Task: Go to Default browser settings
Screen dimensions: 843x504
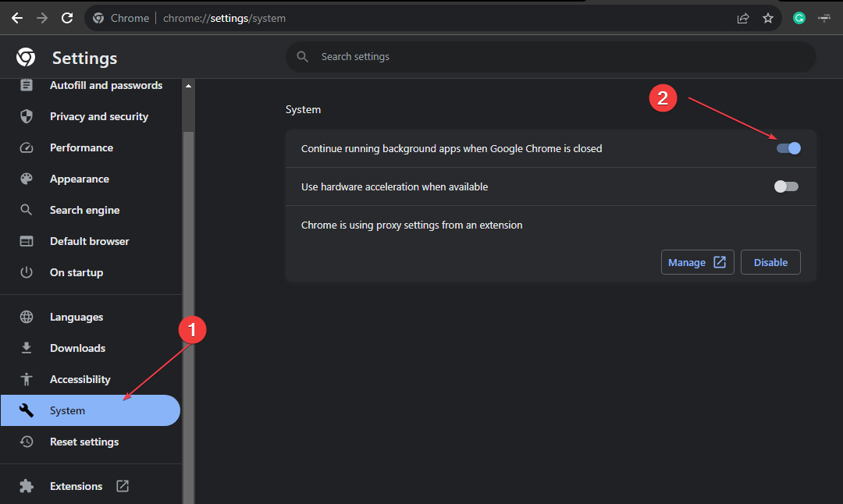Action: point(91,241)
